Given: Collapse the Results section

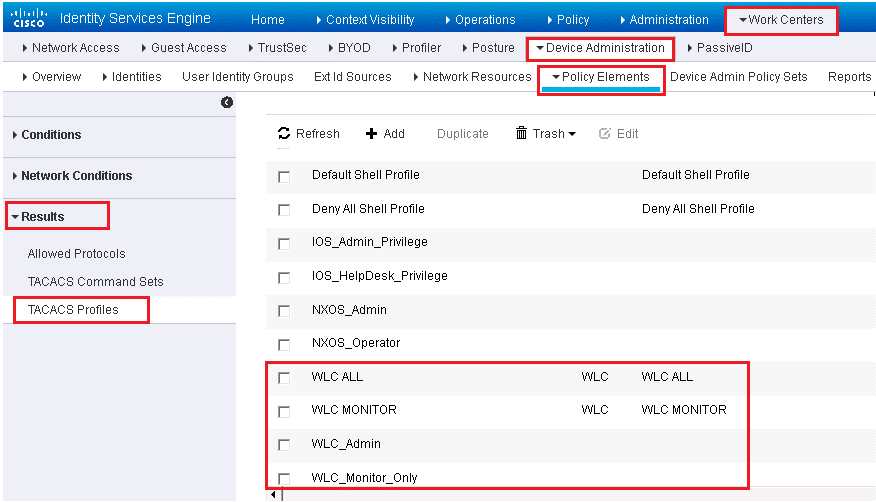Looking at the screenshot, I should [x=38, y=216].
